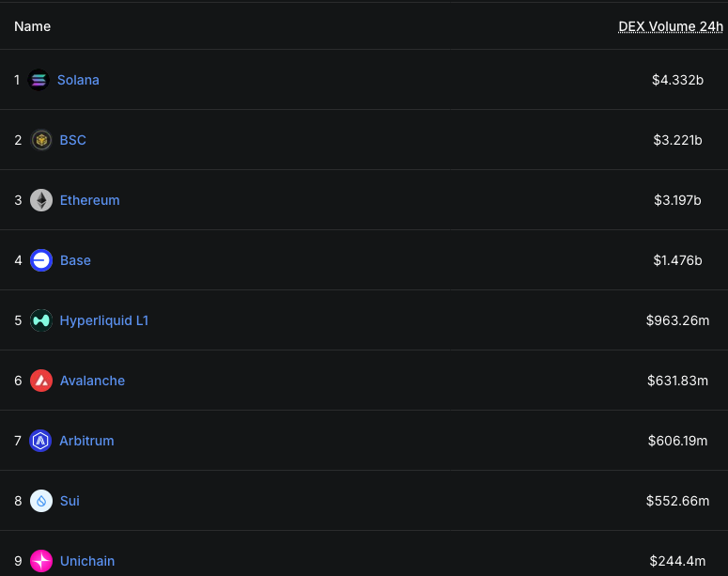
Task: Select the $3.221b volume value
Action: pos(677,140)
